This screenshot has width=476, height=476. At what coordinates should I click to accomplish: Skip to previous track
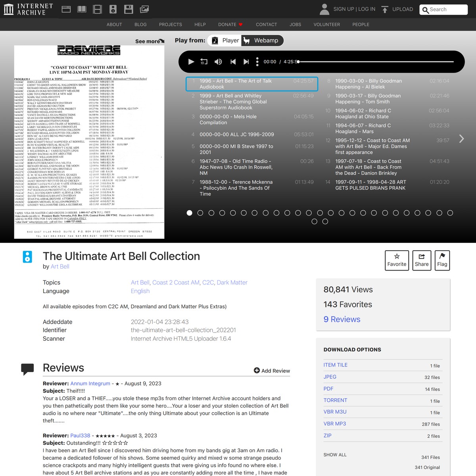tap(233, 61)
